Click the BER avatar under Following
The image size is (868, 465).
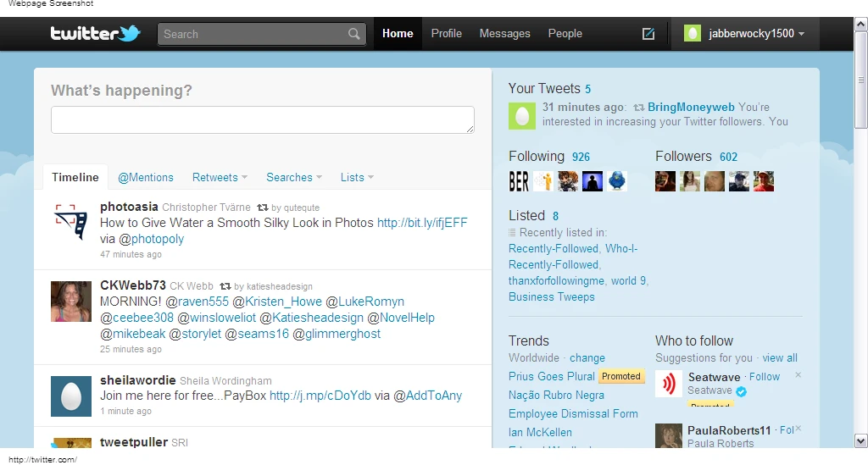[519, 180]
